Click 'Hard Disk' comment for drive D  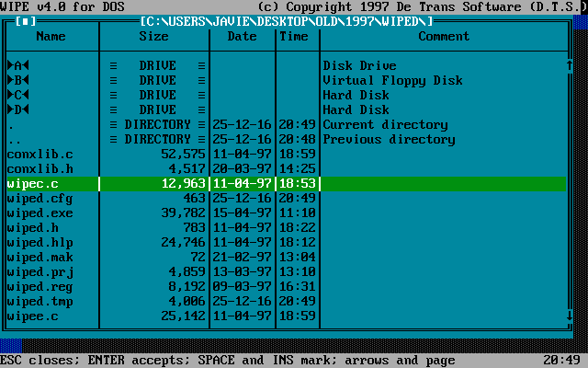pyautogui.click(x=356, y=109)
